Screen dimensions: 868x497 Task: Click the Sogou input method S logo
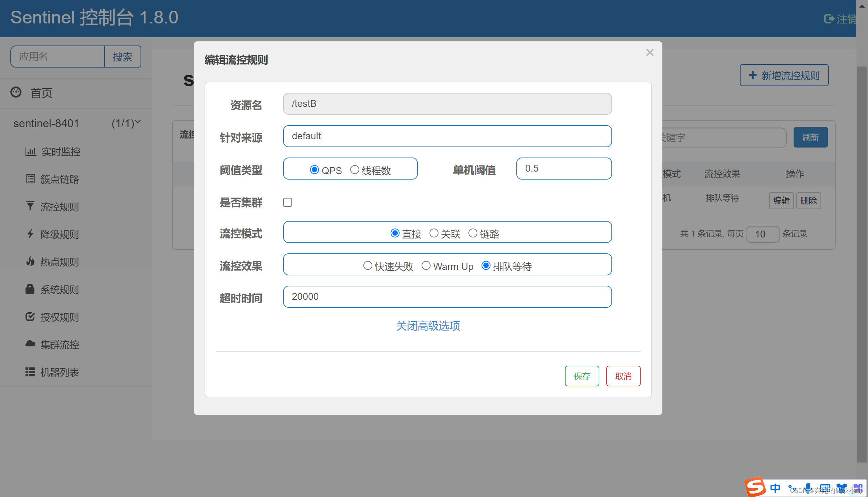(755, 487)
